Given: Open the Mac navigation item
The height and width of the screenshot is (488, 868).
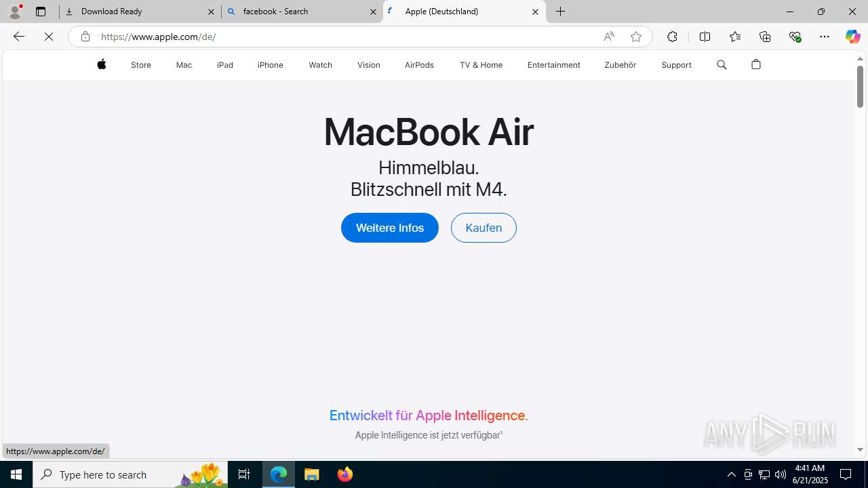Looking at the screenshot, I should tap(184, 65).
